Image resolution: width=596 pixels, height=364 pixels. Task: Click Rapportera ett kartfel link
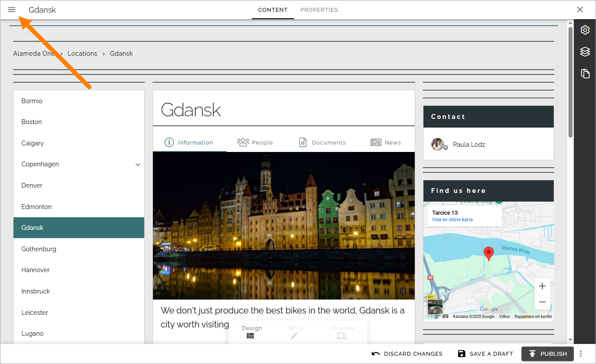click(533, 317)
